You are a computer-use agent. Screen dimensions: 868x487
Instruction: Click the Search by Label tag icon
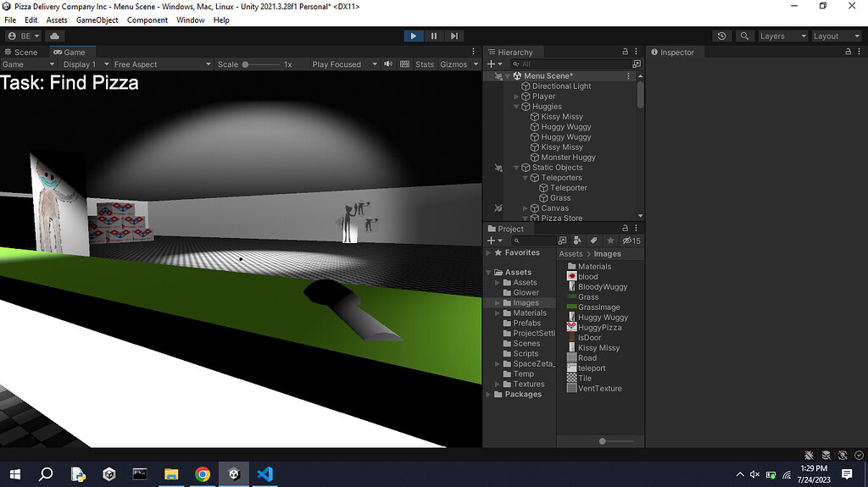coord(593,241)
